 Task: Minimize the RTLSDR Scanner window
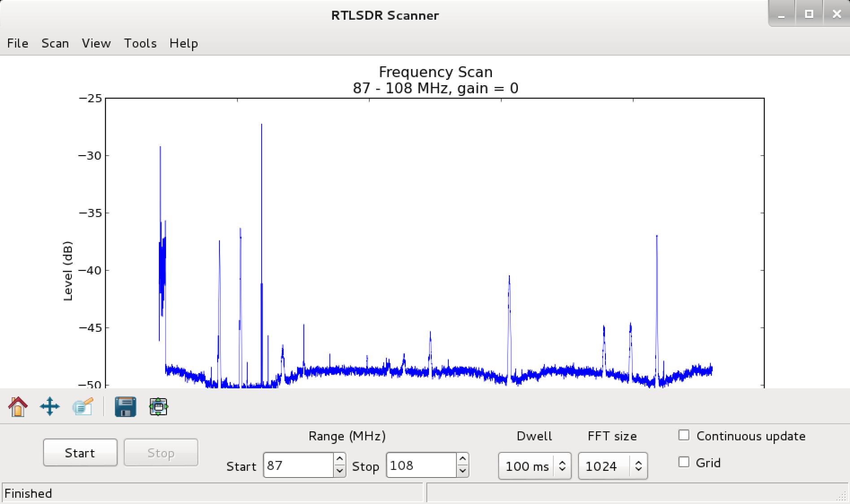click(782, 14)
